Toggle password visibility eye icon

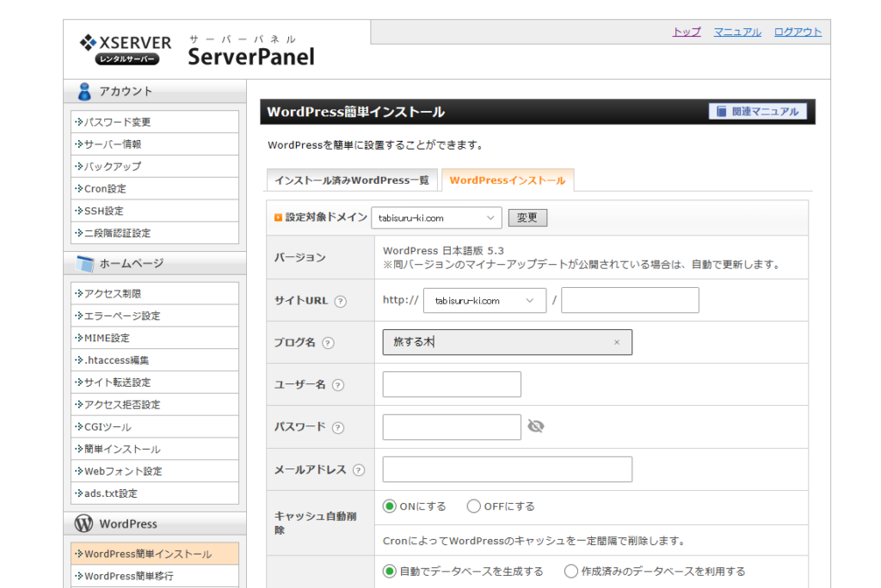click(x=535, y=426)
